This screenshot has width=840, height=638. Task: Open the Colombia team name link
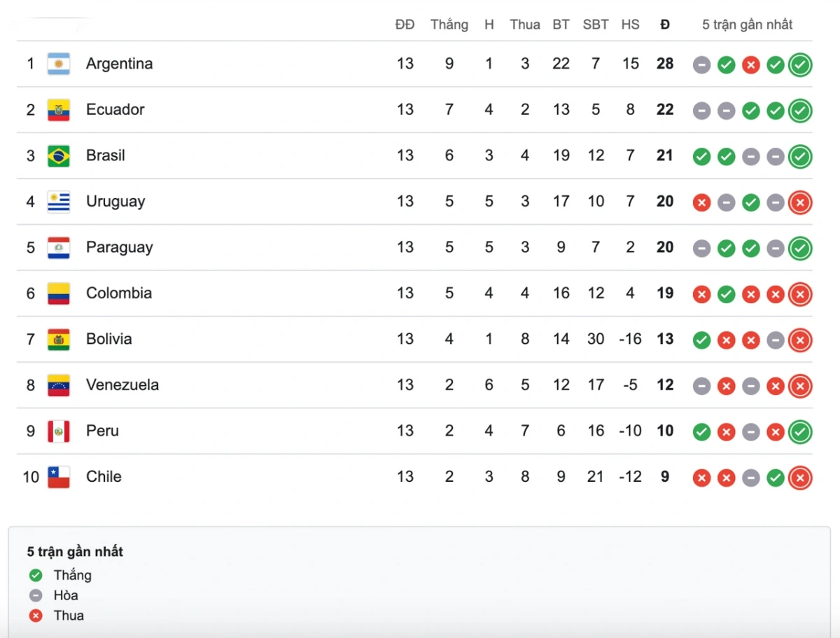pos(119,293)
